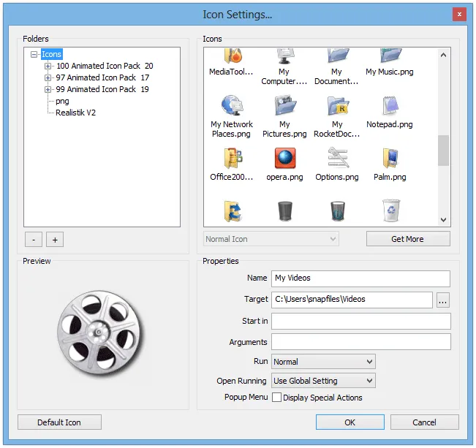
Task: Select the Palm.png icon
Action: click(x=390, y=158)
